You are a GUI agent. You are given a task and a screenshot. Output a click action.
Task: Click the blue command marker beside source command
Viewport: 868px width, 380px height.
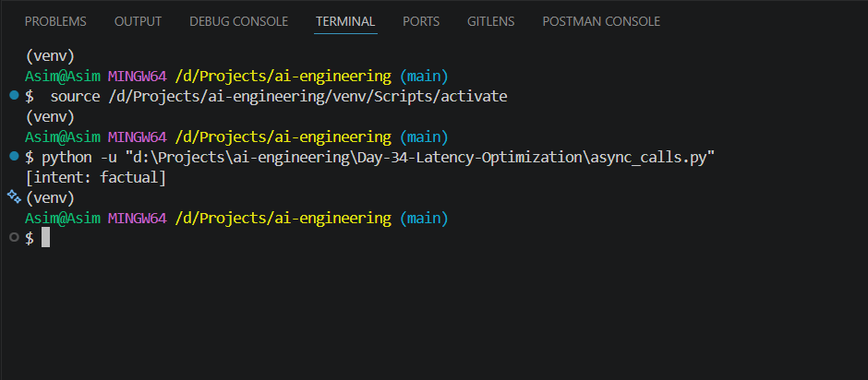(x=15, y=96)
